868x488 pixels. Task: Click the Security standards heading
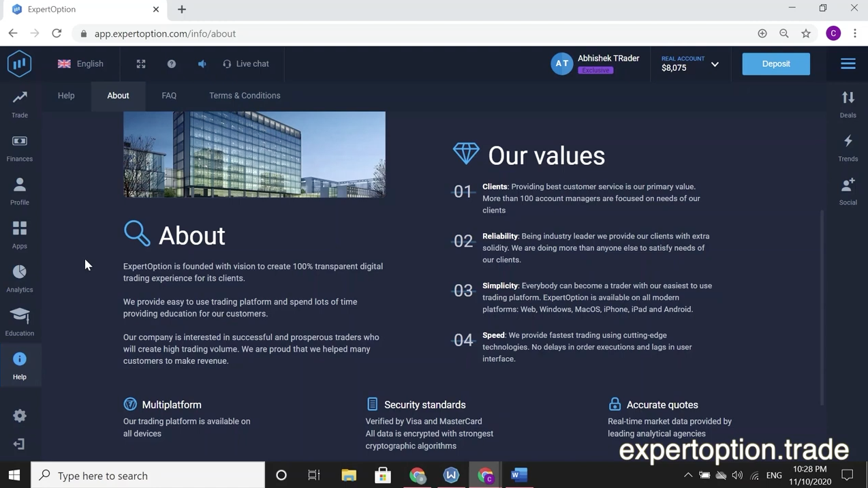pyautogui.click(x=425, y=405)
